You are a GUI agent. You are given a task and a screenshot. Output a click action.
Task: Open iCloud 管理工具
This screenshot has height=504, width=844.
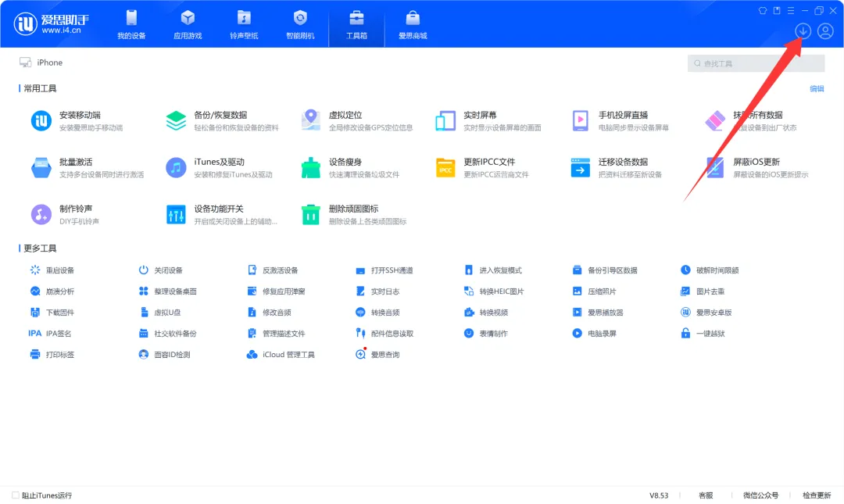click(281, 354)
